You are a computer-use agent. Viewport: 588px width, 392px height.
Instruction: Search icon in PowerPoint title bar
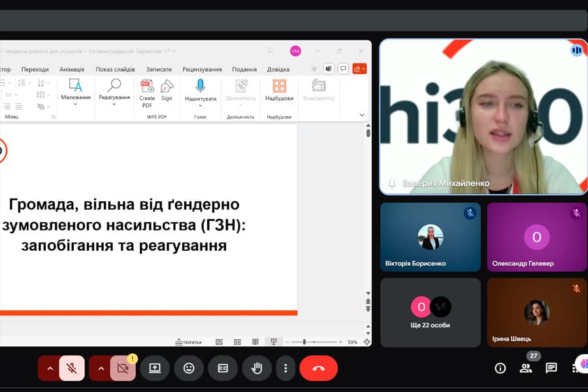[270, 51]
